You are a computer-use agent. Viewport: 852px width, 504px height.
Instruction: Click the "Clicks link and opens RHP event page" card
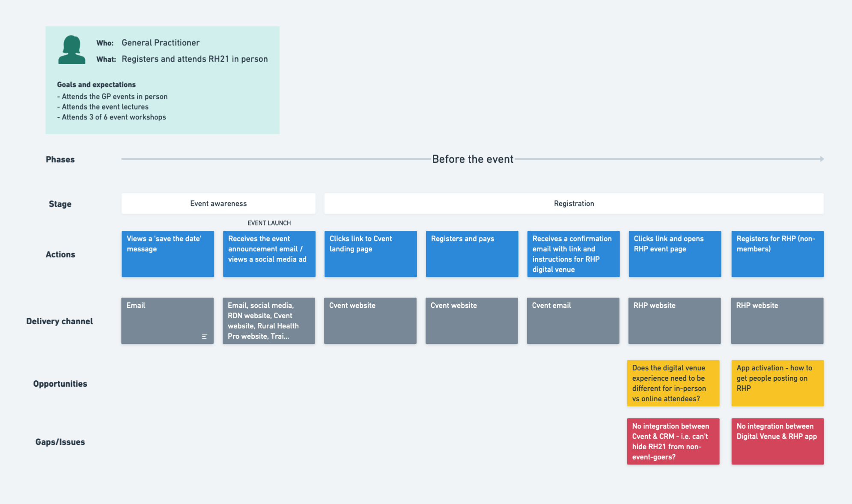tap(675, 254)
